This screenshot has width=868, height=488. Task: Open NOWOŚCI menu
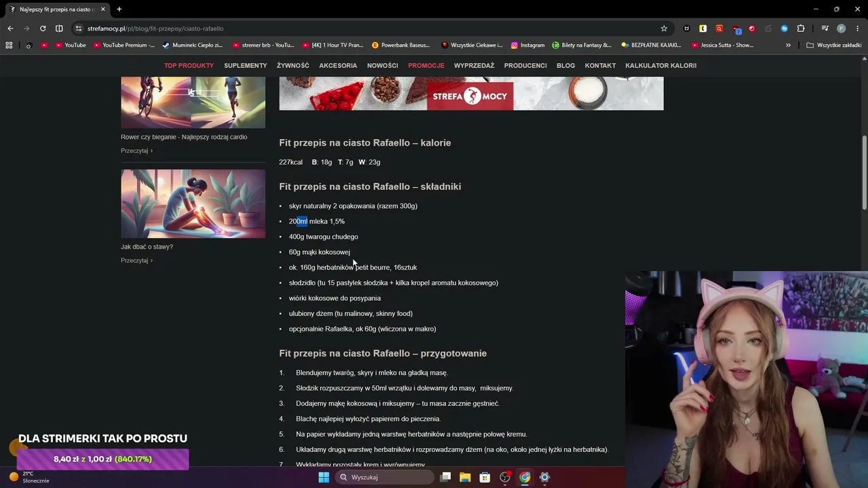[x=382, y=66]
